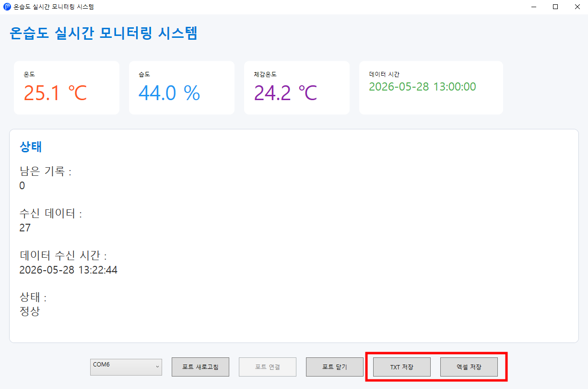Minimize the monitoring window
Screen dimensions: 588x389
(x=533, y=7)
